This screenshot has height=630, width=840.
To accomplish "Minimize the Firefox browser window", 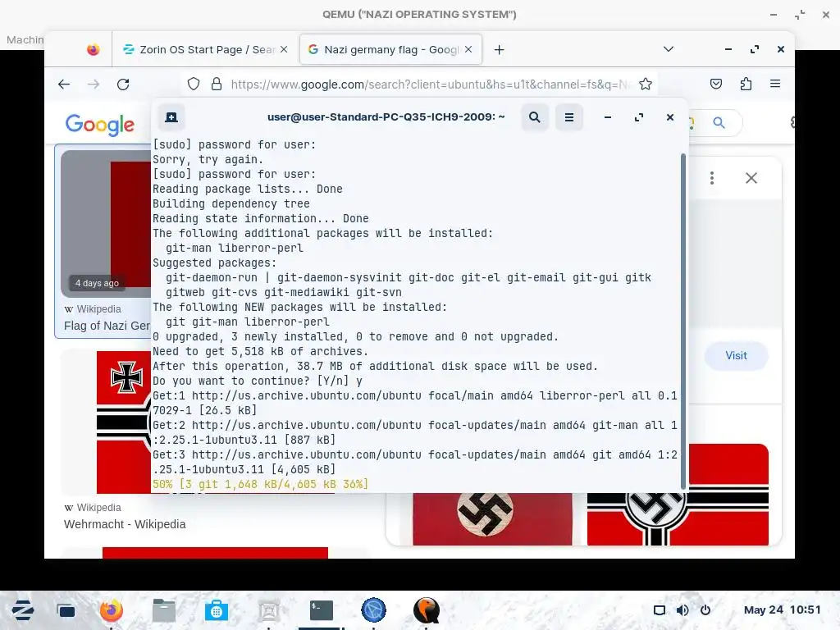I will [x=728, y=49].
